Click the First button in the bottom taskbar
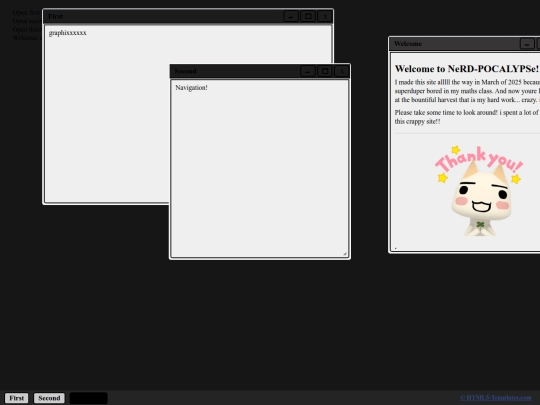The height and width of the screenshot is (405, 540). [x=17, y=398]
